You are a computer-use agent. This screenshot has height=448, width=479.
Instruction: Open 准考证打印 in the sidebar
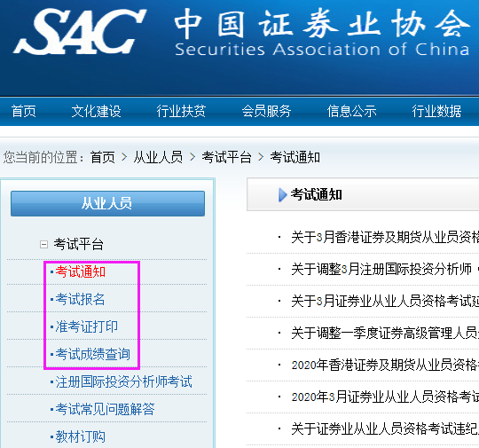tap(86, 326)
